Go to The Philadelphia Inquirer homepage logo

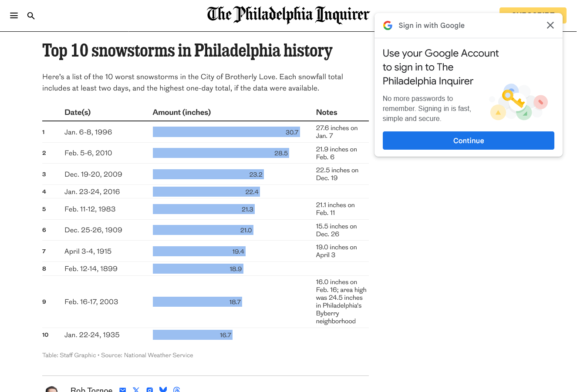(288, 15)
